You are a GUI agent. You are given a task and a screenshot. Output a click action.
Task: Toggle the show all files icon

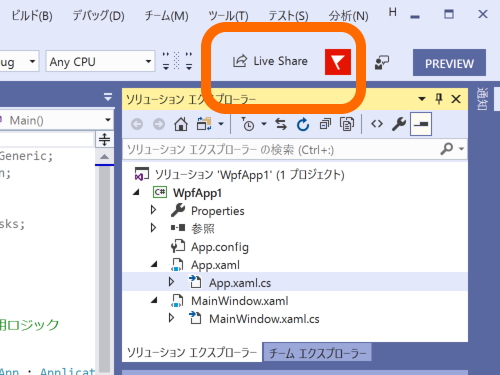click(347, 124)
